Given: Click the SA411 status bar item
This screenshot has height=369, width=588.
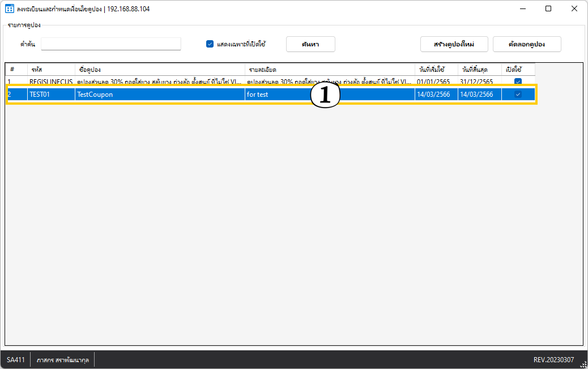Looking at the screenshot, I should click(16, 360).
